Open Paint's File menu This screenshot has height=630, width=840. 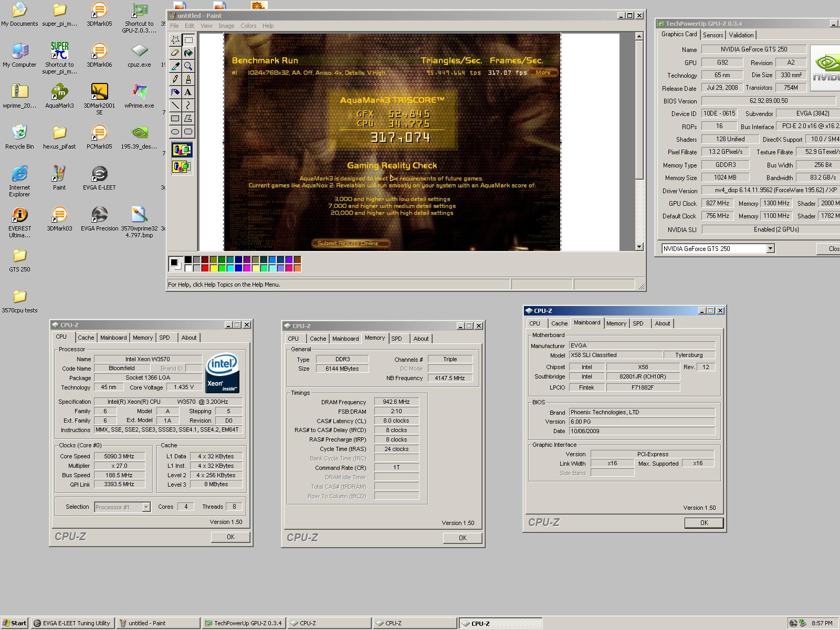point(174,26)
